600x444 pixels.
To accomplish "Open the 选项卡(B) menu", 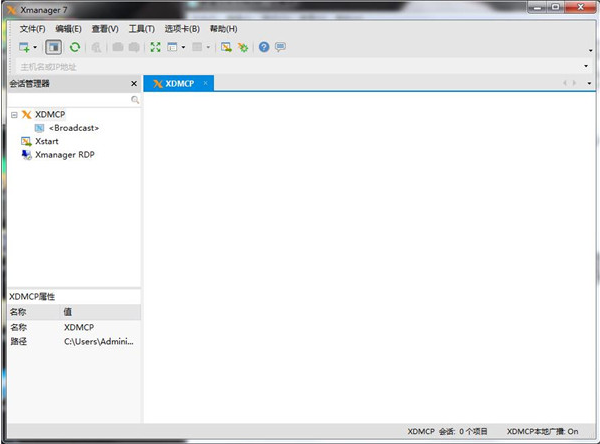I will click(182, 29).
